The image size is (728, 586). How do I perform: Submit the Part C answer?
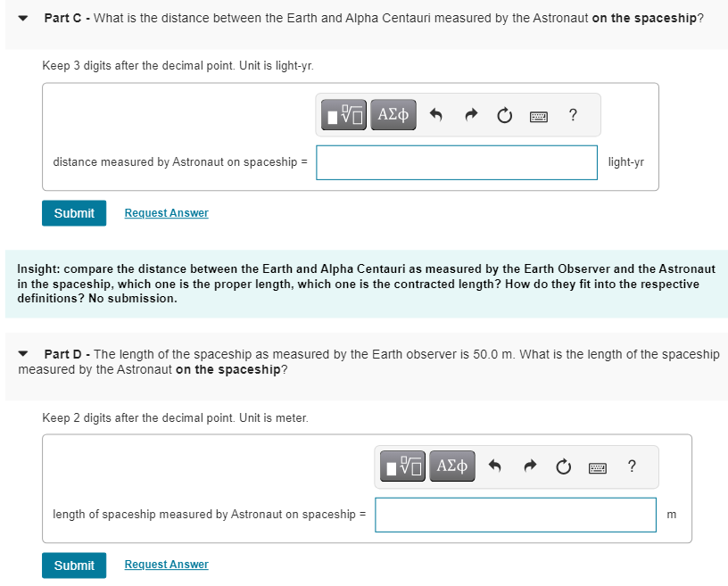pyautogui.click(x=73, y=213)
